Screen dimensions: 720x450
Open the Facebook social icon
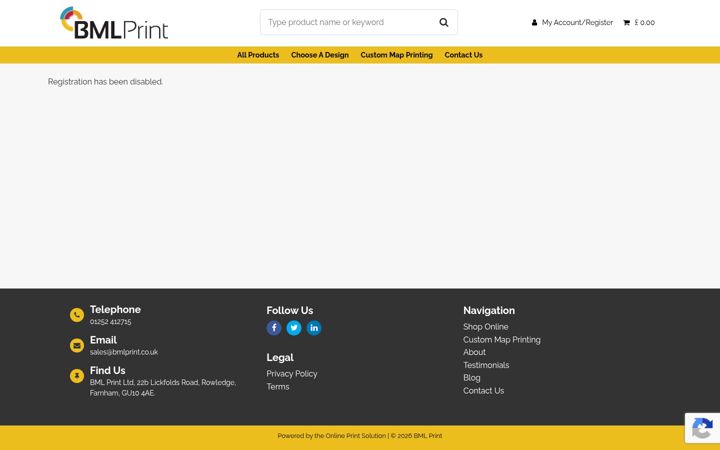click(x=274, y=328)
